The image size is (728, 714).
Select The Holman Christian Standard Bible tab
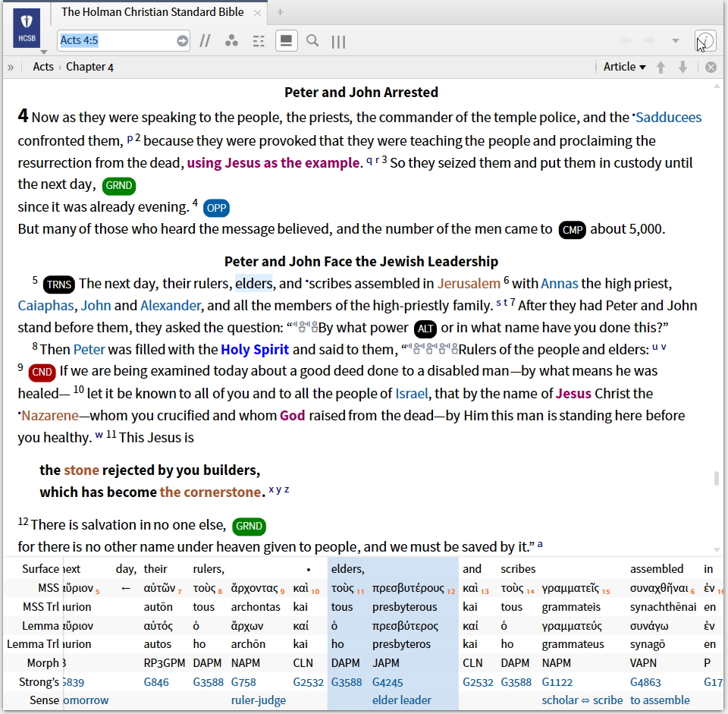152,12
